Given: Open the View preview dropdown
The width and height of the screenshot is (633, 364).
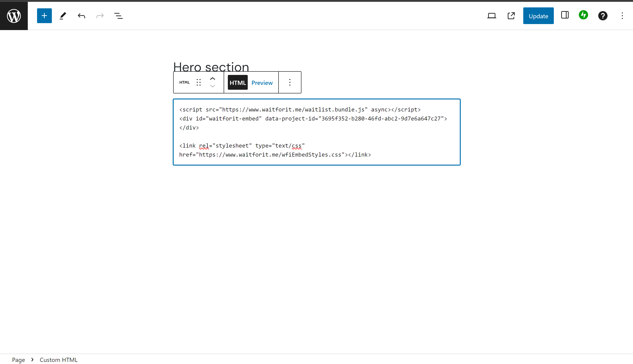Looking at the screenshot, I should 492,15.
